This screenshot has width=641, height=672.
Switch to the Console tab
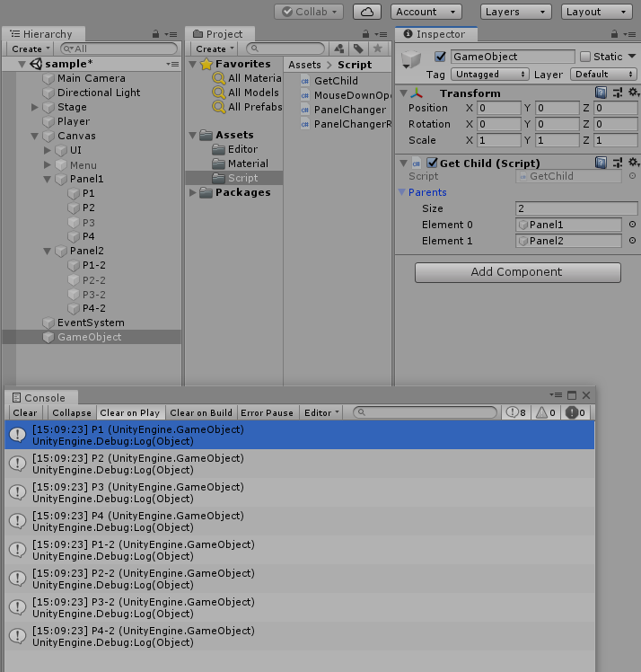coord(40,397)
